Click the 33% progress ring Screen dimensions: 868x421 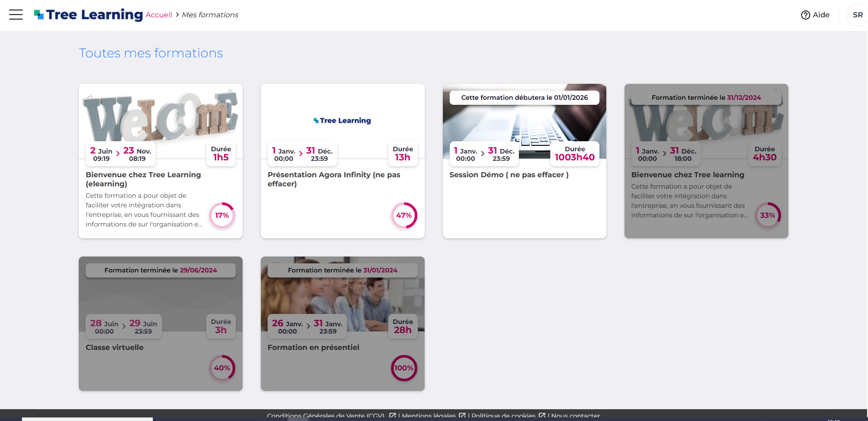tap(767, 216)
